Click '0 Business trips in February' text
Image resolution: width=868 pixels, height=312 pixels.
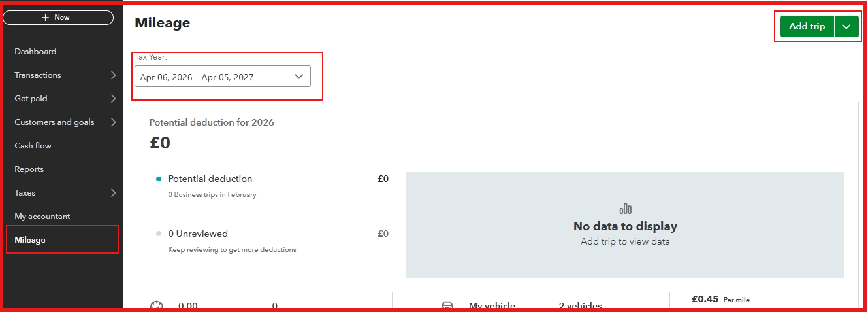pos(212,194)
